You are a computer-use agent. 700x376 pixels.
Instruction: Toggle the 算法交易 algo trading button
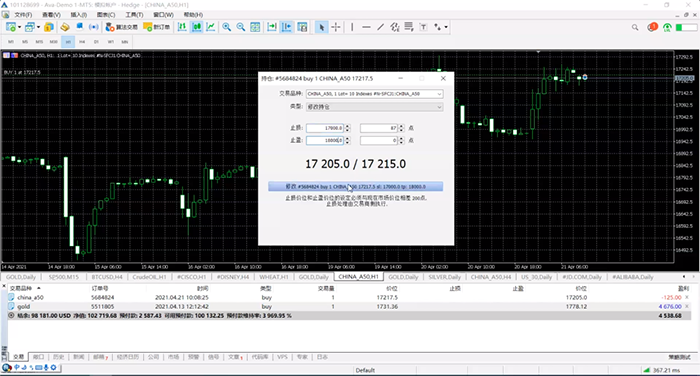coord(121,27)
